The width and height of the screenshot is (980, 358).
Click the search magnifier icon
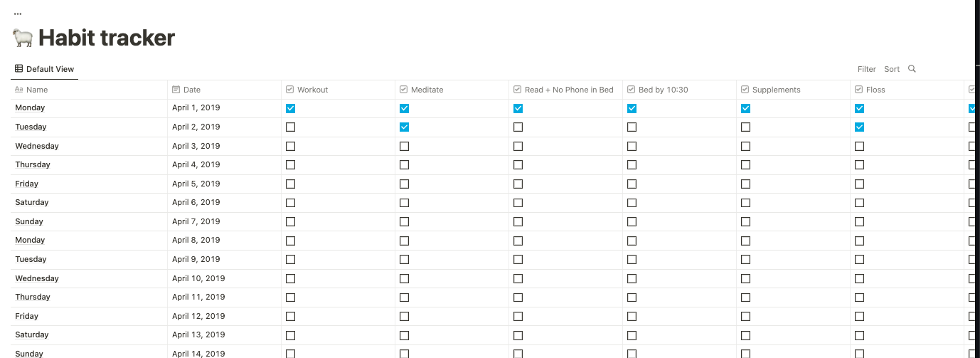912,69
